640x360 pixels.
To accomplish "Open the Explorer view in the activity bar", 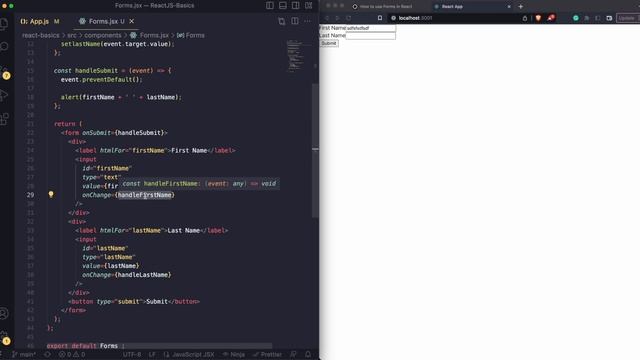I will 4,23.
